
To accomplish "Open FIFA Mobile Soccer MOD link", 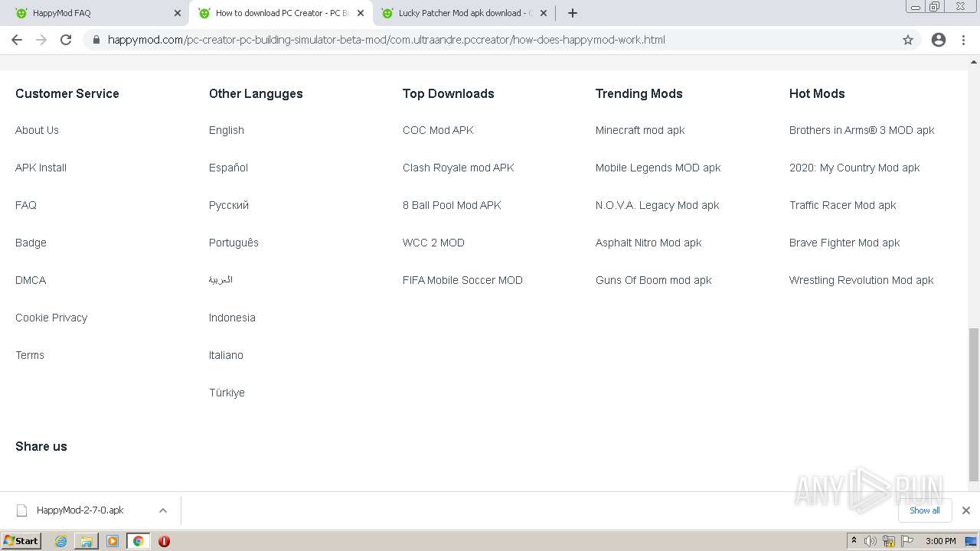I will tap(462, 280).
